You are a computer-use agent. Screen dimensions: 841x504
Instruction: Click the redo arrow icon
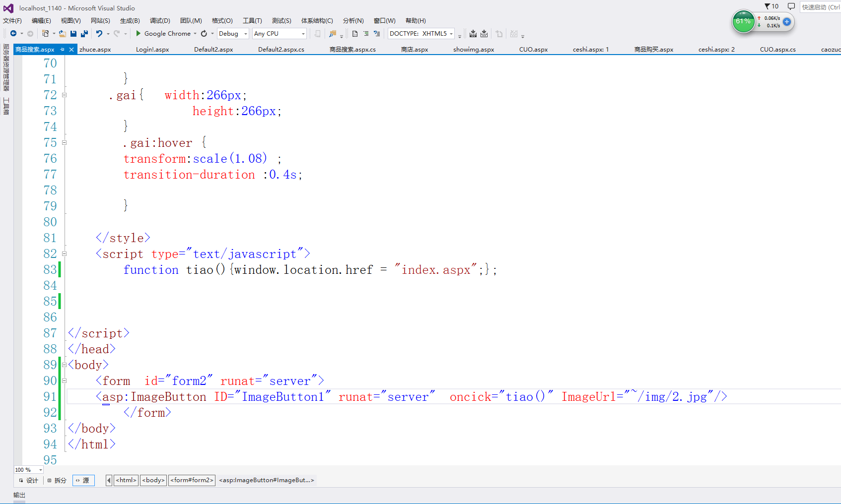click(117, 34)
